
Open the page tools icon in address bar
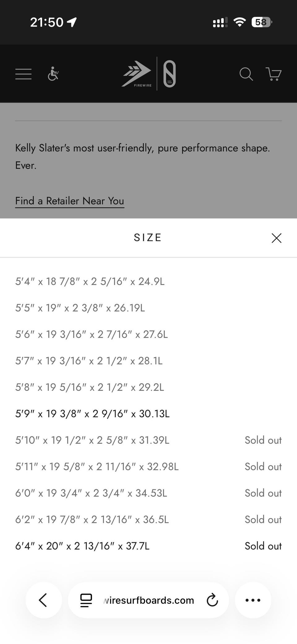pyautogui.click(x=86, y=600)
